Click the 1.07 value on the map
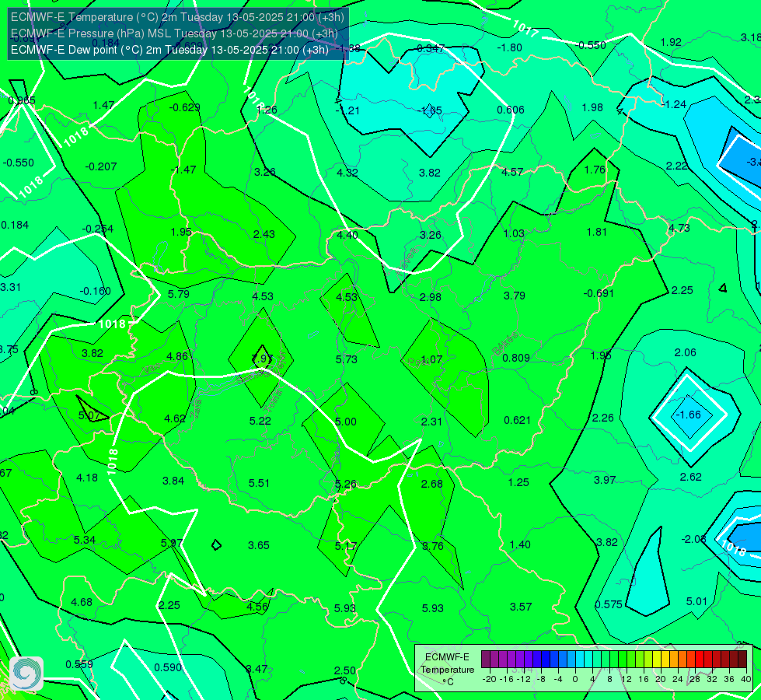Image resolution: width=761 pixels, height=700 pixels. point(431,359)
